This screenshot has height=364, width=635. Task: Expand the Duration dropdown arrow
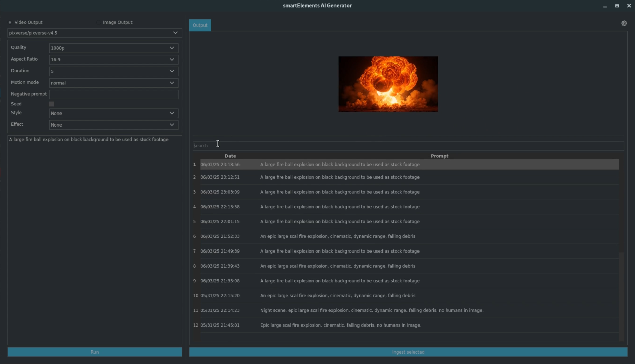click(x=172, y=71)
